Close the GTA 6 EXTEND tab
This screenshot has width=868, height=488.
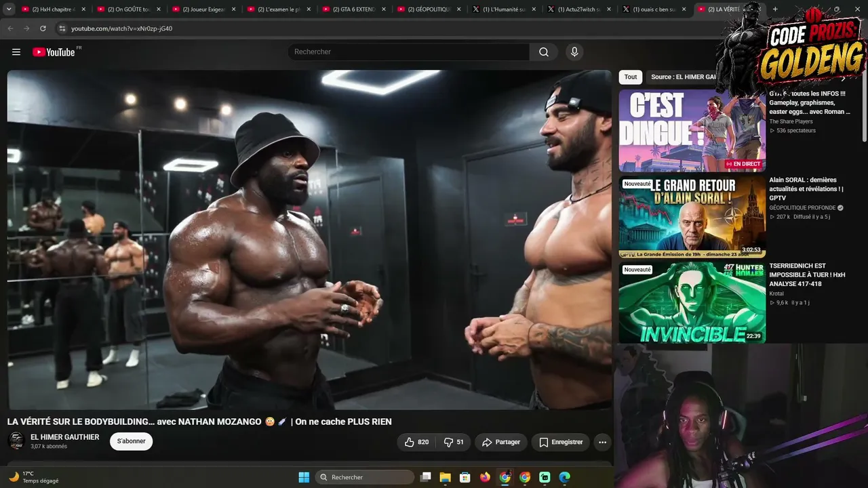click(x=384, y=9)
